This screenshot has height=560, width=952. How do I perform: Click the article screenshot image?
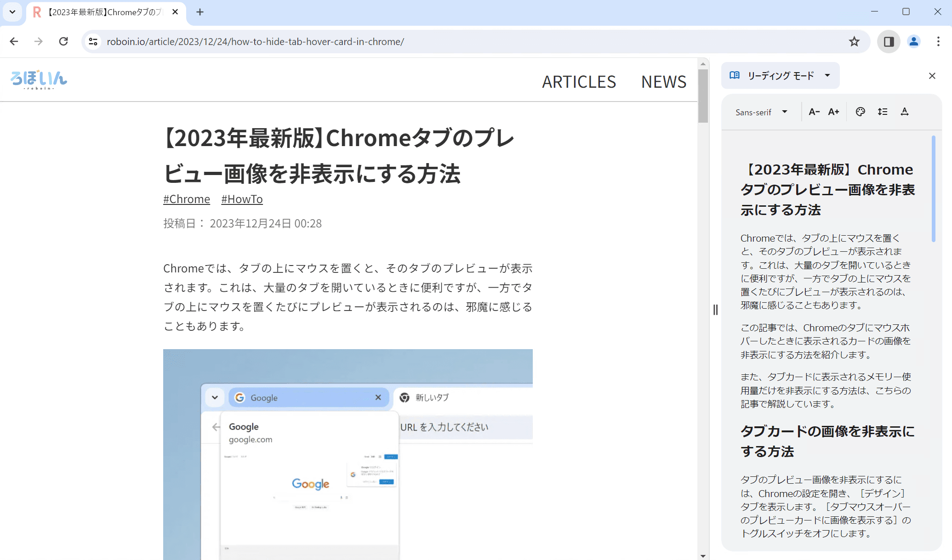(348, 454)
